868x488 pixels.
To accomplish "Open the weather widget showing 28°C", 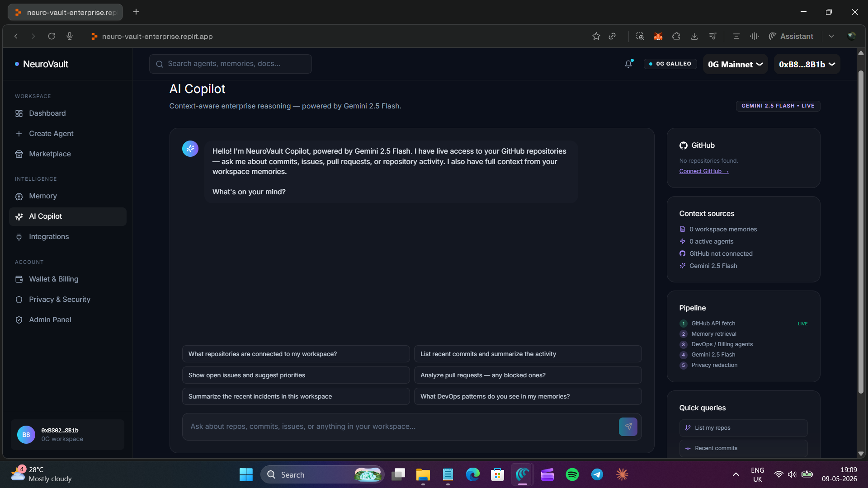I will 42,474.
